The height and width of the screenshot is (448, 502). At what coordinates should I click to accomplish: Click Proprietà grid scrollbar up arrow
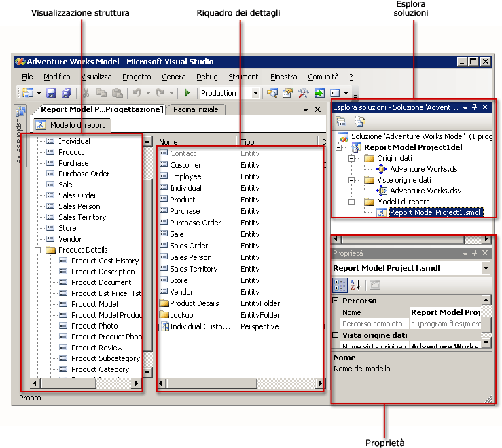pos(486,300)
